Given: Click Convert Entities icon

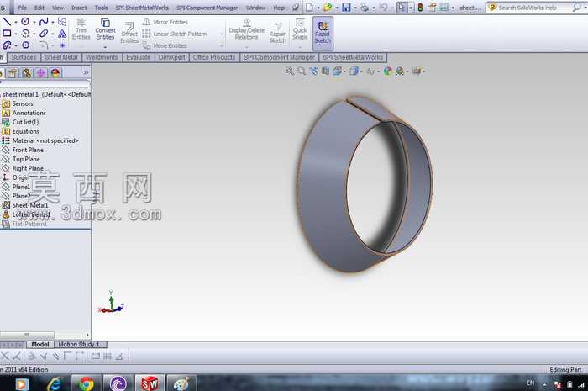Looking at the screenshot, I should coord(105,24).
